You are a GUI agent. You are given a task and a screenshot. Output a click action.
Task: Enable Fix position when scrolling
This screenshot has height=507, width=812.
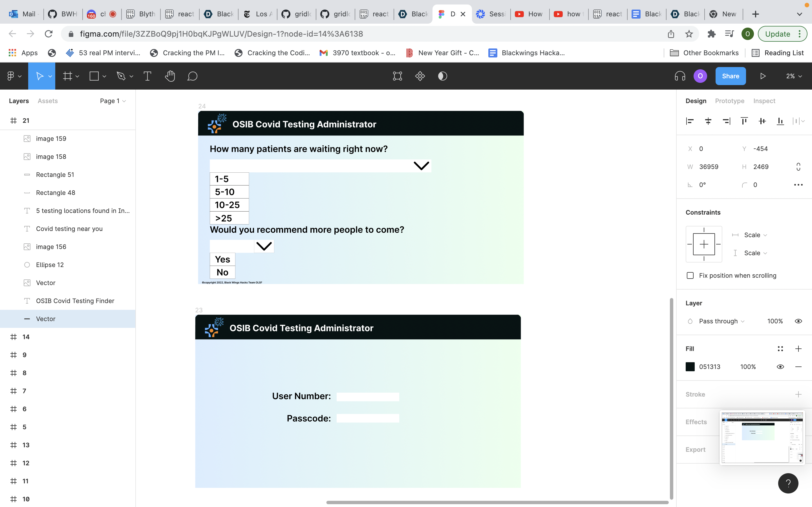690,275
